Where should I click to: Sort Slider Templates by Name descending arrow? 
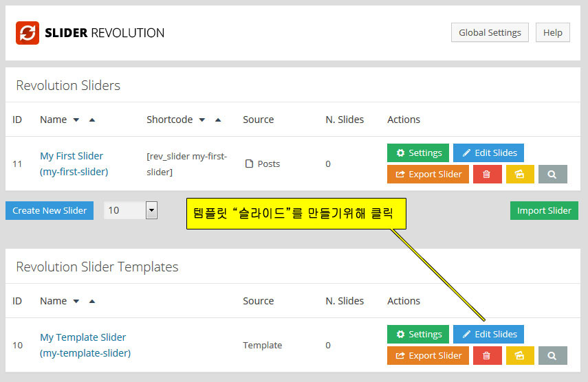coord(76,301)
